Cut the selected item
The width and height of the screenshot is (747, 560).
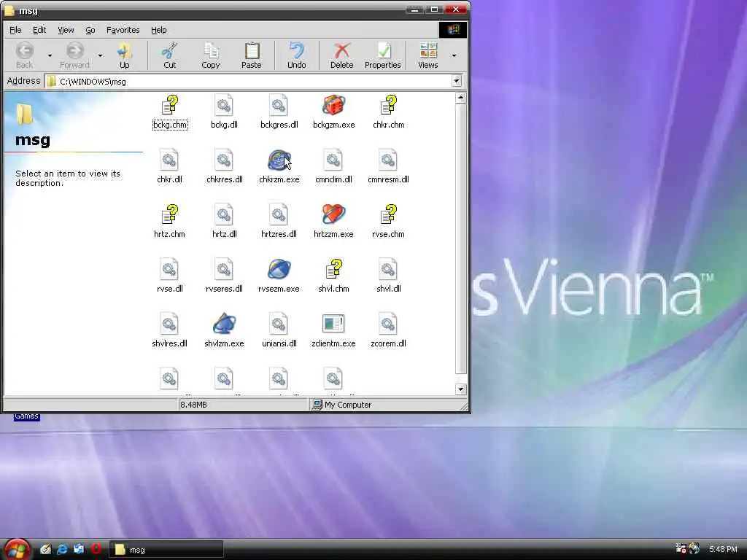click(169, 55)
